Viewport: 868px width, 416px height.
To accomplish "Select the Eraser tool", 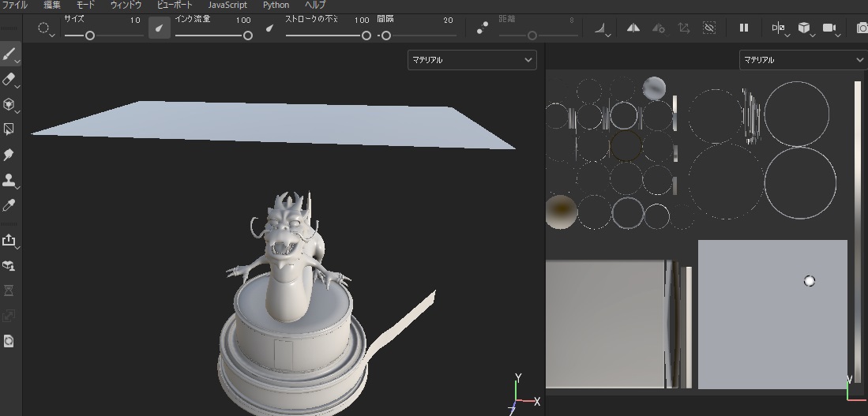I will coord(9,80).
